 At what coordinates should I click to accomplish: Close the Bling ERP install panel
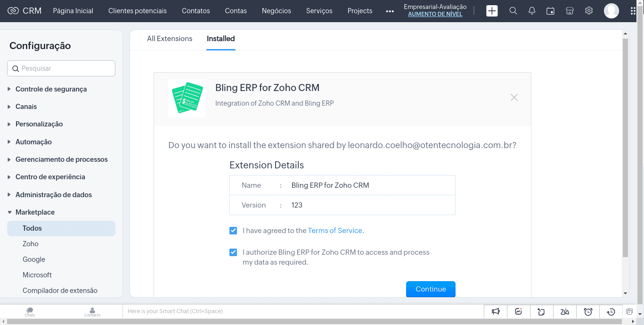point(514,98)
